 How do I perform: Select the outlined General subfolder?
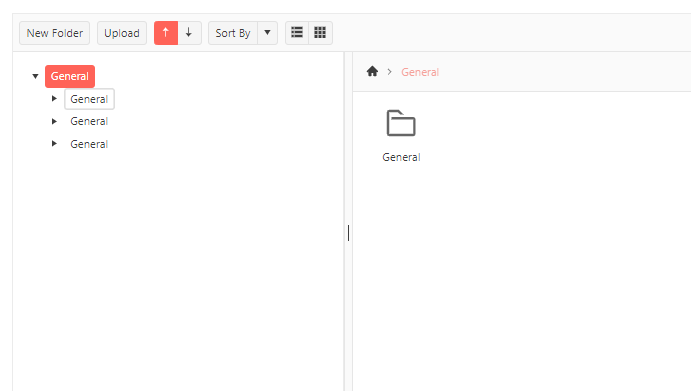click(89, 99)
